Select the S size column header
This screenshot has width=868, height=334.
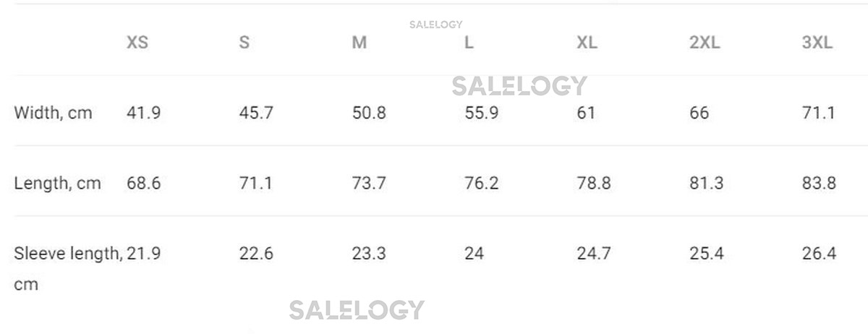coord(244,43)
